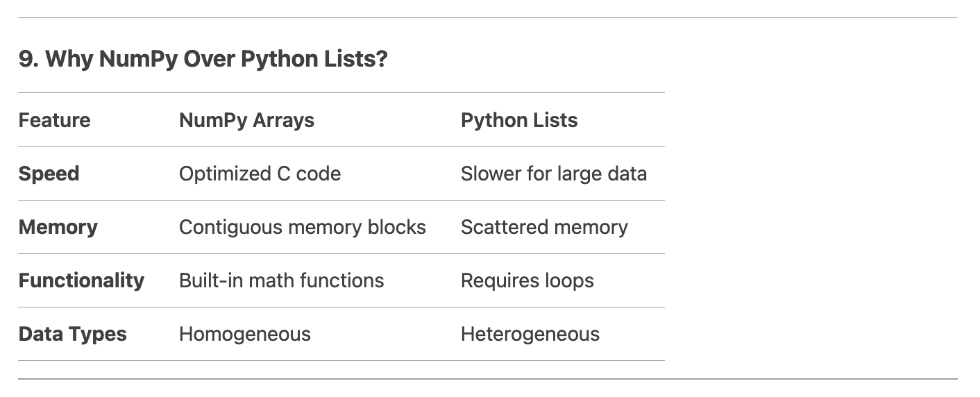Click the "Python Lists" column header
The image size is (980, 397).
coord(518,120)
